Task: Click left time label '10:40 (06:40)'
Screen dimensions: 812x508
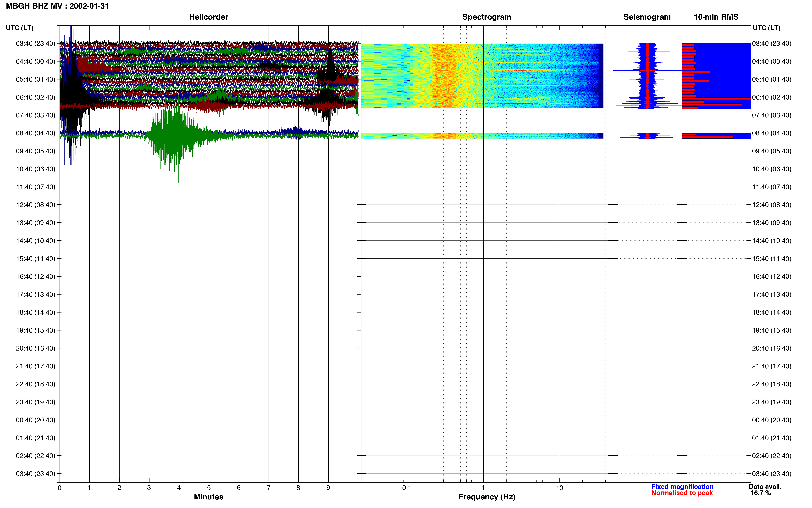Action: (x=36, y=169)
